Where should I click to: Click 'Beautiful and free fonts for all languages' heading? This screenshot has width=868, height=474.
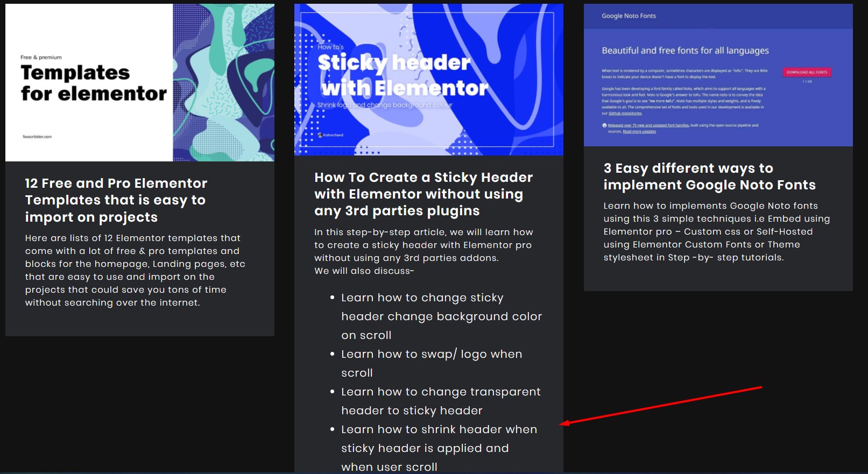tap(685, 51)
